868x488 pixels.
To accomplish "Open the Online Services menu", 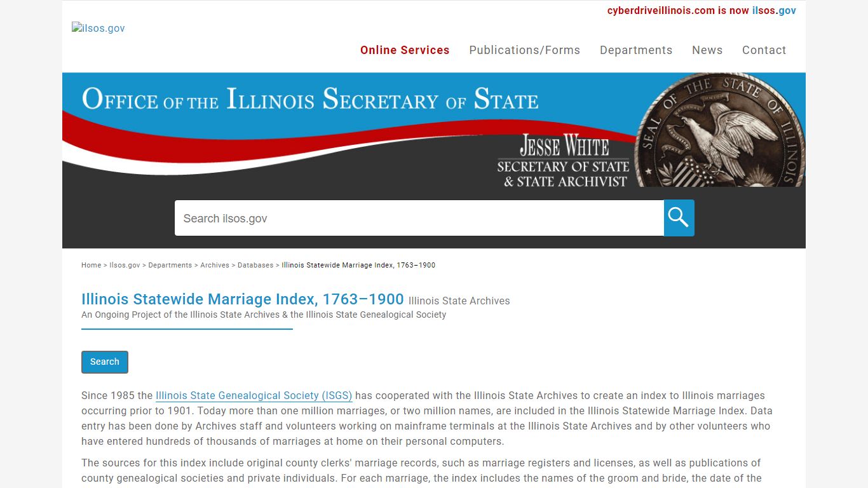I will tap(405, 50).
